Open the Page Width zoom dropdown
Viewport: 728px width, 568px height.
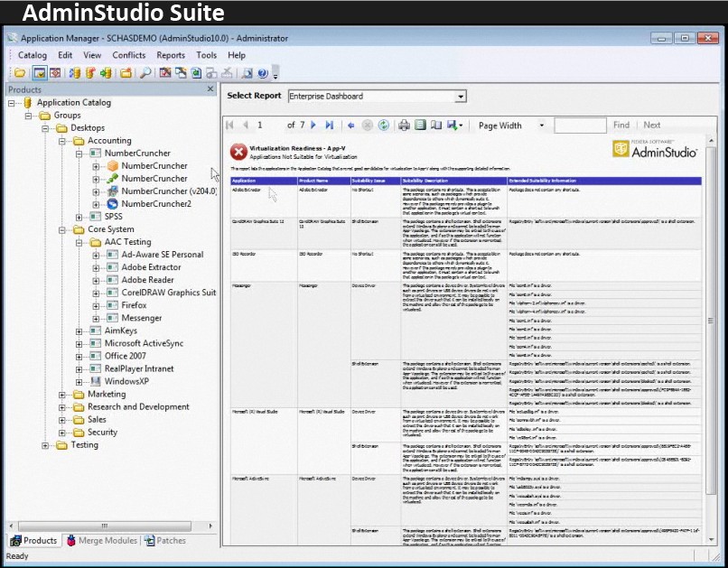click(541, 126)
